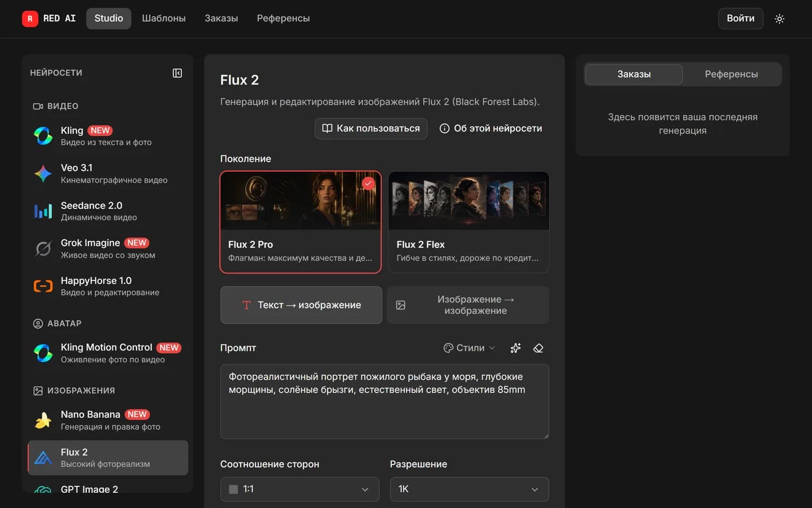The height and width of the screenshot is (508, 812).
Task: Click the Flux 2 Pro preview thumbnail
Action: (301, 200)
